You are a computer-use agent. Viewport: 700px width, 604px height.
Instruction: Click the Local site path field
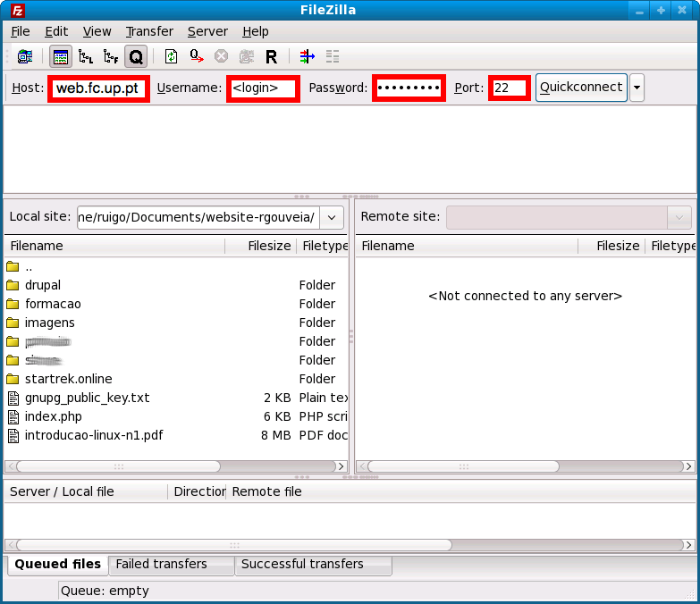[198, 217]
